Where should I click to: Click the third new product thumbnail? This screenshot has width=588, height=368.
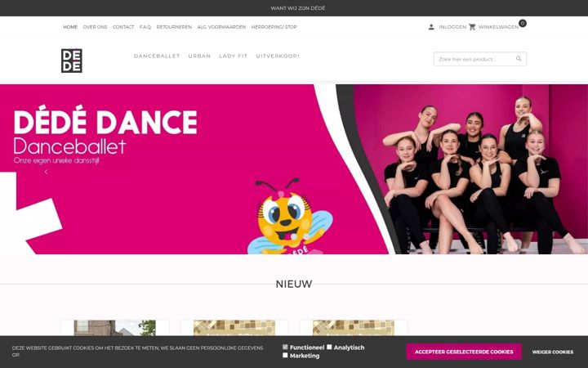tap(354, 328)
